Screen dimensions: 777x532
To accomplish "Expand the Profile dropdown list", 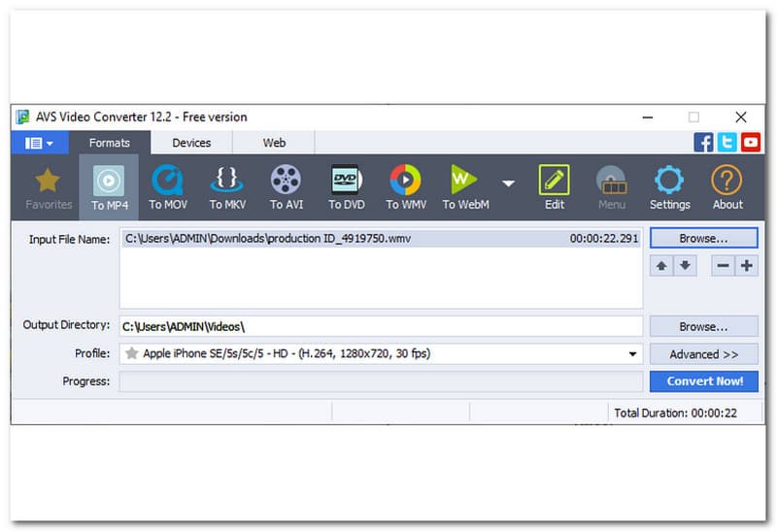I will pyautogui.click(x=633, y=353).
